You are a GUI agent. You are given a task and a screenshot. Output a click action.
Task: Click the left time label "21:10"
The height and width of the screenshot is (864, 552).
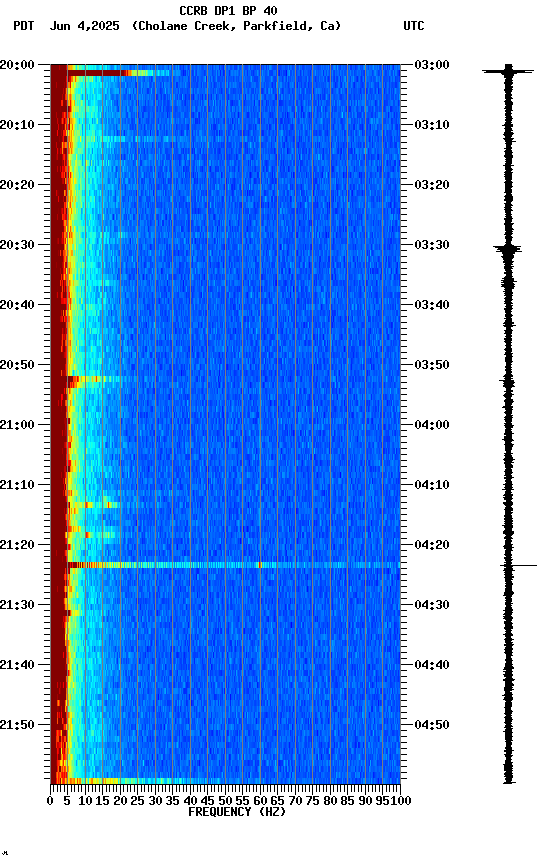17,485
